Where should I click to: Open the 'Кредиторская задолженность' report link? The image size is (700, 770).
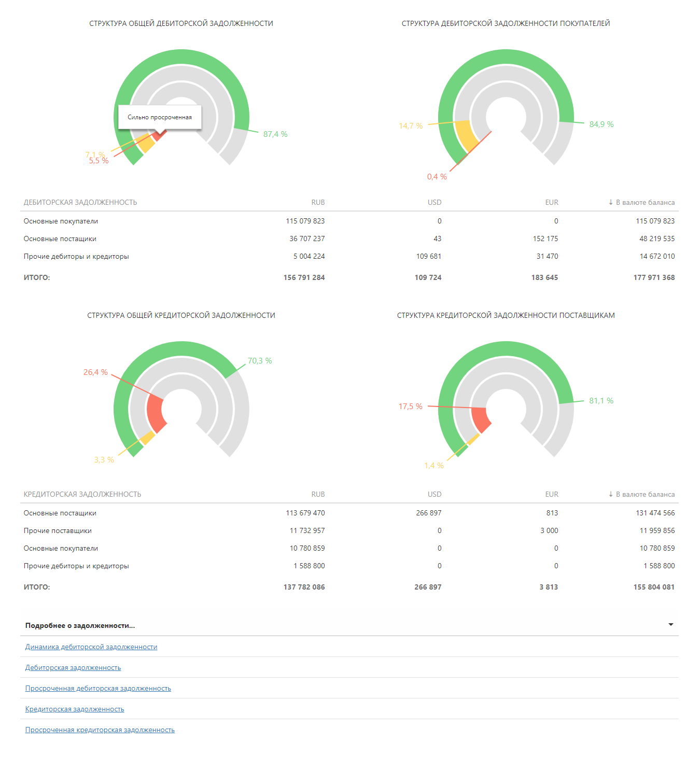point(75,709)
